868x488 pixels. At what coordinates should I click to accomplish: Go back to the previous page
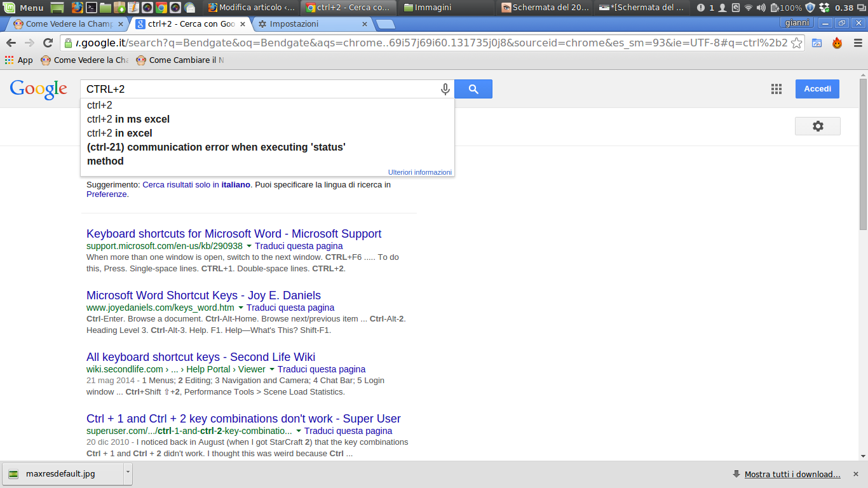(x=11, y=43)
